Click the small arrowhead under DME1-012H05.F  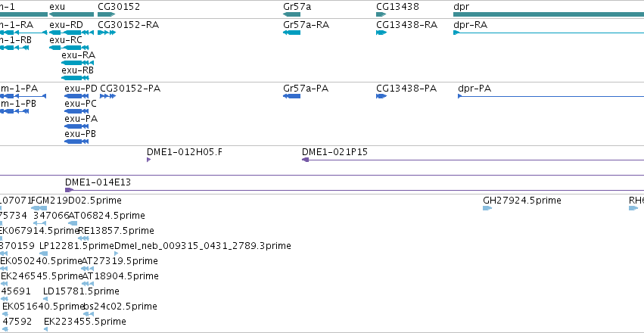click(148, 160)
